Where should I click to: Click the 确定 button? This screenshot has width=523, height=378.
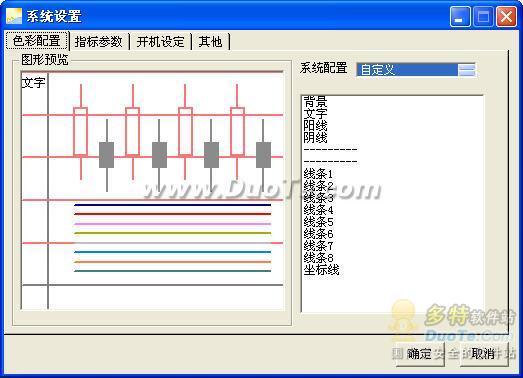point(420,354)
